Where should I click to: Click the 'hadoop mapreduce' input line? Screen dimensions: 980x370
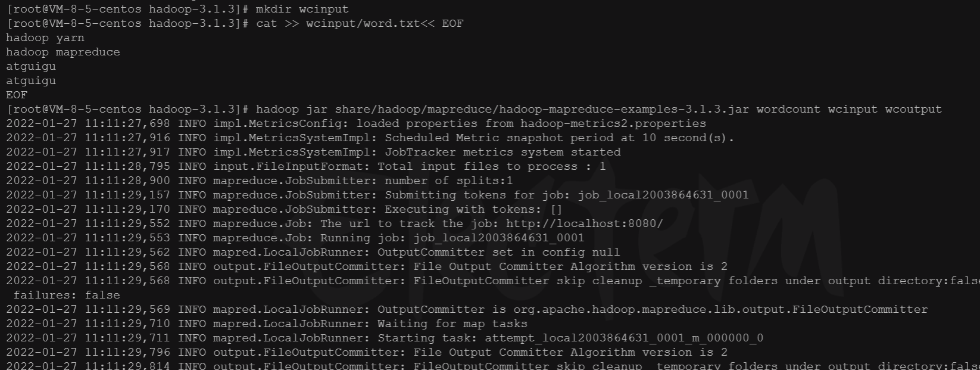click(63, 52)
